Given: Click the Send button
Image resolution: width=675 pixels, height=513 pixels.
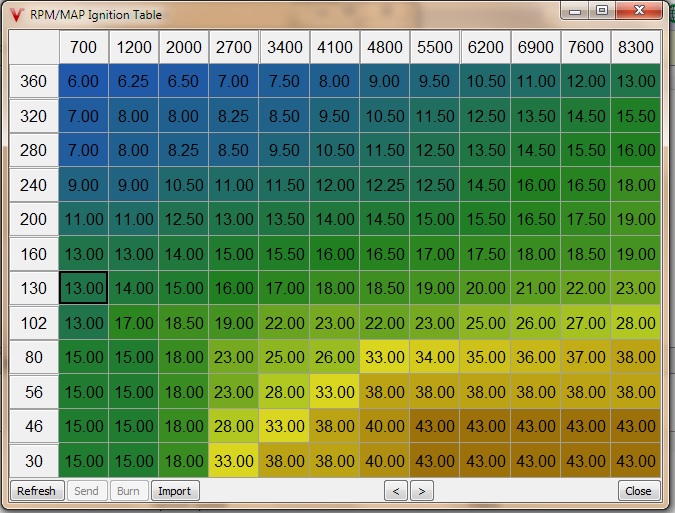Looking at the screenshot, I should coord(86,491).
